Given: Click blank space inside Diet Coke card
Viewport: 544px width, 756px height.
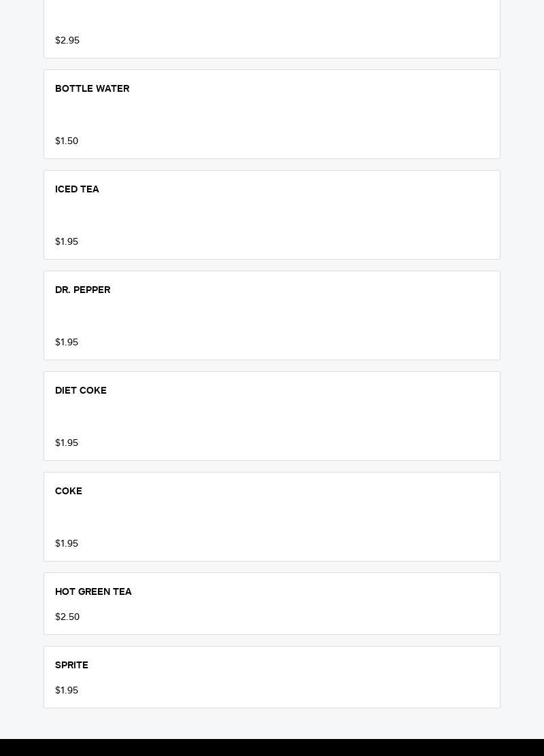Looking at the screenshot, I should click(x=306, y=416).
